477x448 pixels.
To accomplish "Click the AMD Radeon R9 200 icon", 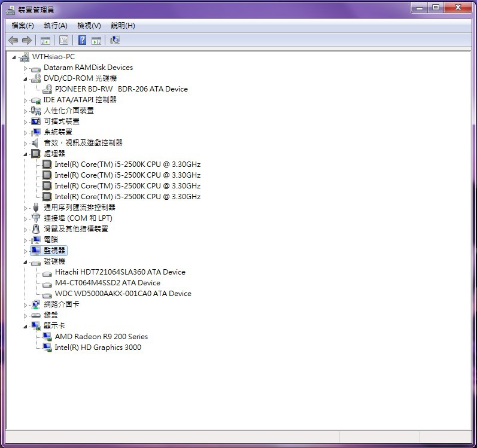I will click(x=47, y=337).
